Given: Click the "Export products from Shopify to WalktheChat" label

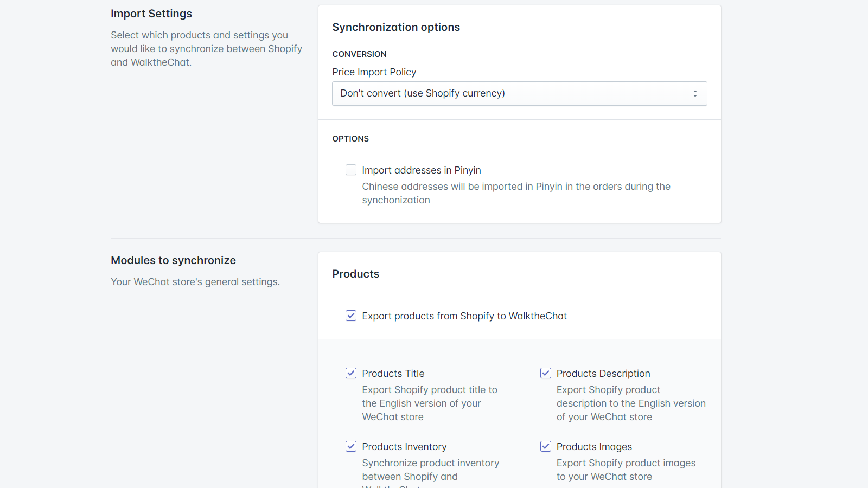Looking at the screenshot, I should click(x=464, y=316).
